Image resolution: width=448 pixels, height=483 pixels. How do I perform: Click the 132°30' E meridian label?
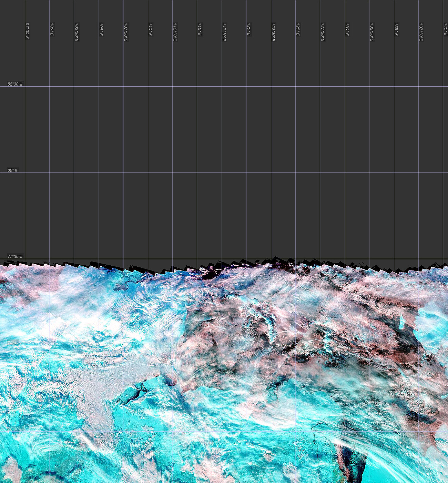pos(372,32)
